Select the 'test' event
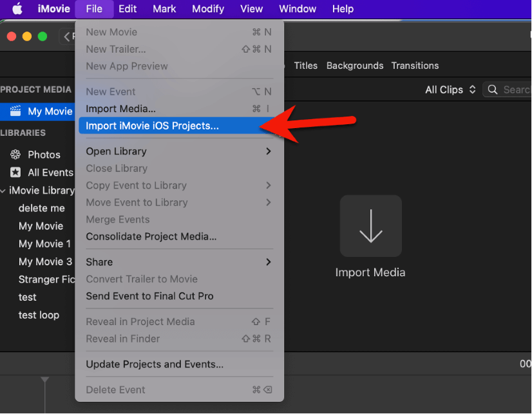532x414 pixels. (x=27, y=297)
